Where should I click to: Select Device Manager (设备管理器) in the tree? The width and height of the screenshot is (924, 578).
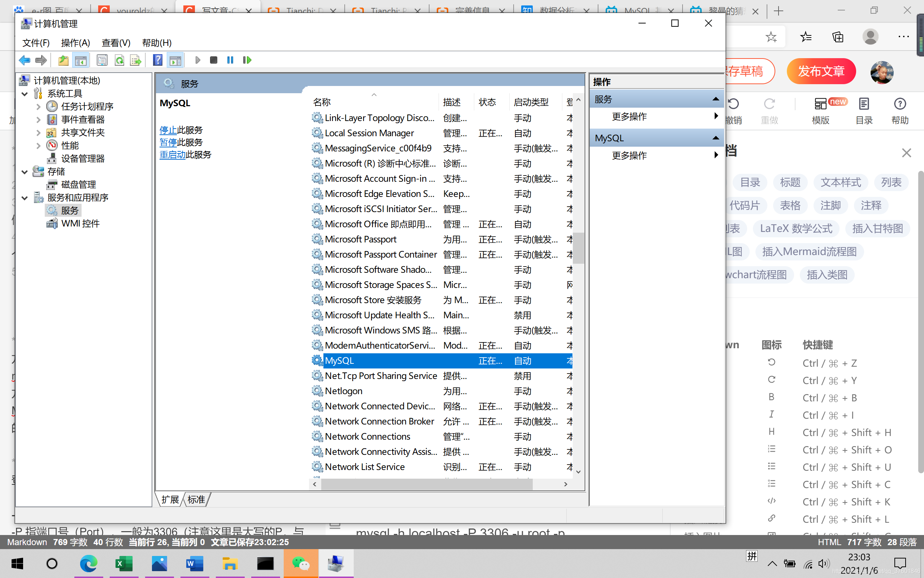[83, 158]
